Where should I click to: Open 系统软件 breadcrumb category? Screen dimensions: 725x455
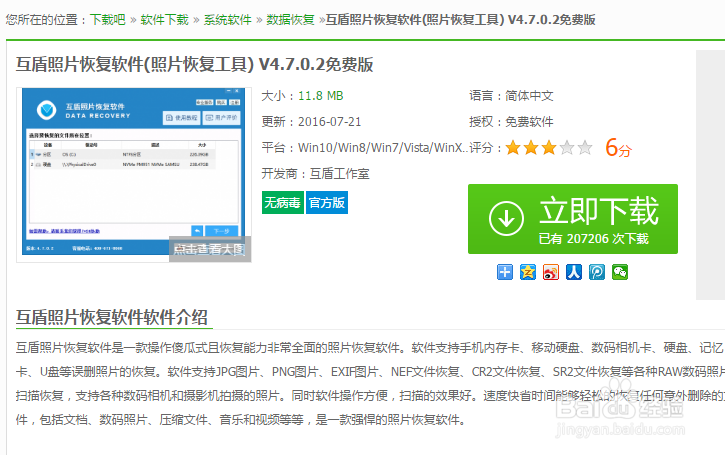coord(227,20)
